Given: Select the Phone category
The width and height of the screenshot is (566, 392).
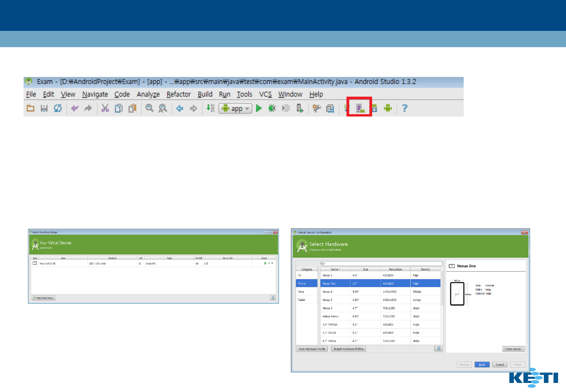Looking at the screenshot, I should pos(307,283).
